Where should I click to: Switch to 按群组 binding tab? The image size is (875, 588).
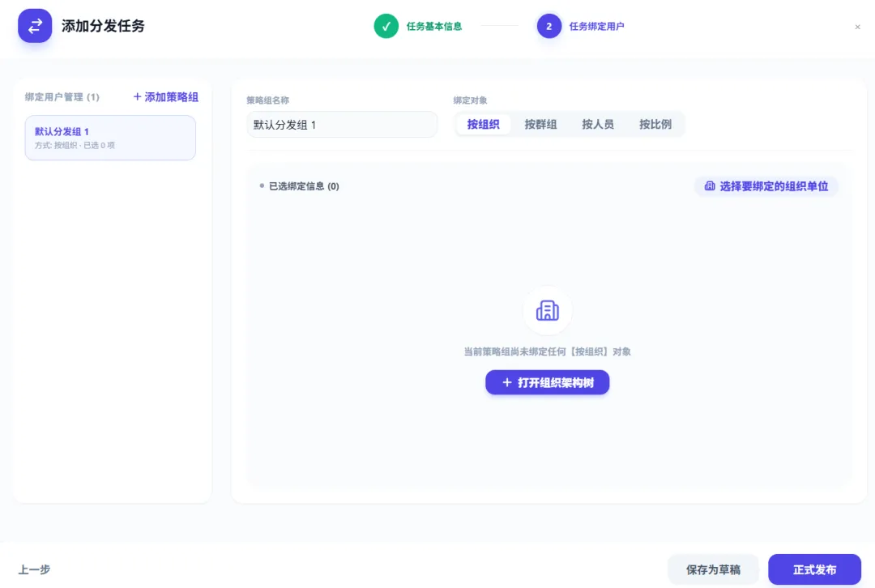click(x=540, y=125)
